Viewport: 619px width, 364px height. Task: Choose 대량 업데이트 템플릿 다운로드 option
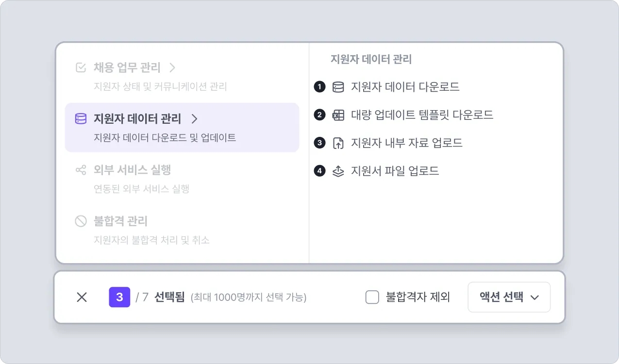click(422, 115)
